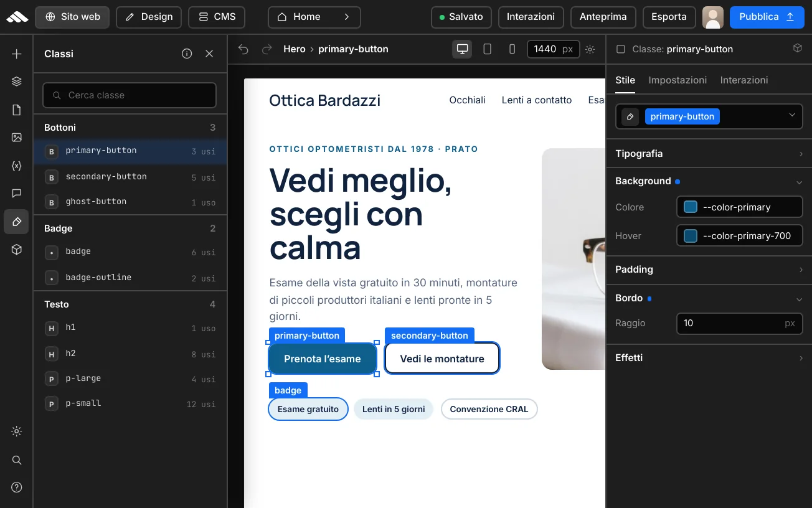Open the pages panel from the left sidebar
This screenshot has width=812, height=508.
17,110
